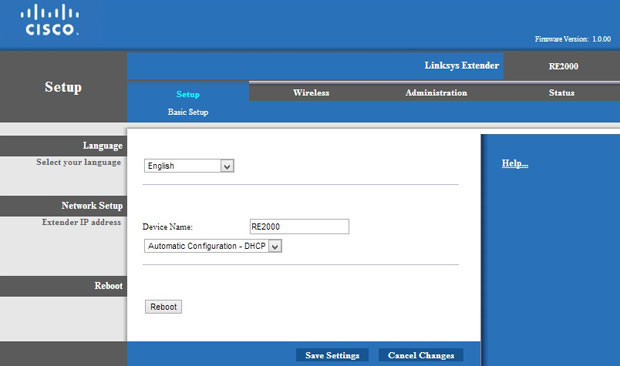620x366 pixels.
Task: Open the Help... link
Action: pos(515,163)
